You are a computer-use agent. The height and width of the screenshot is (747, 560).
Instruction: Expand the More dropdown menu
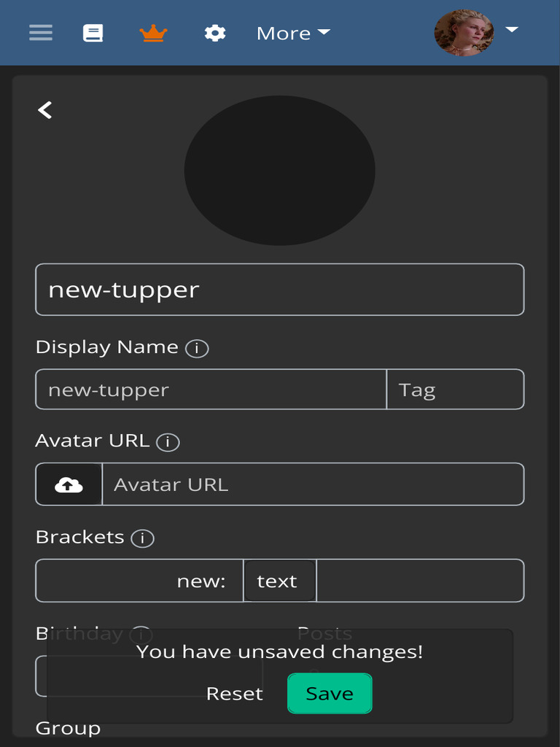[293, 33]
